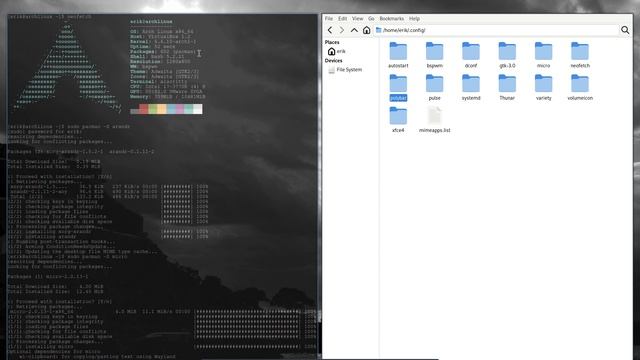640x360 pixels.
Task: Open the Thunar config folder
Action: [x=507, y=87]
